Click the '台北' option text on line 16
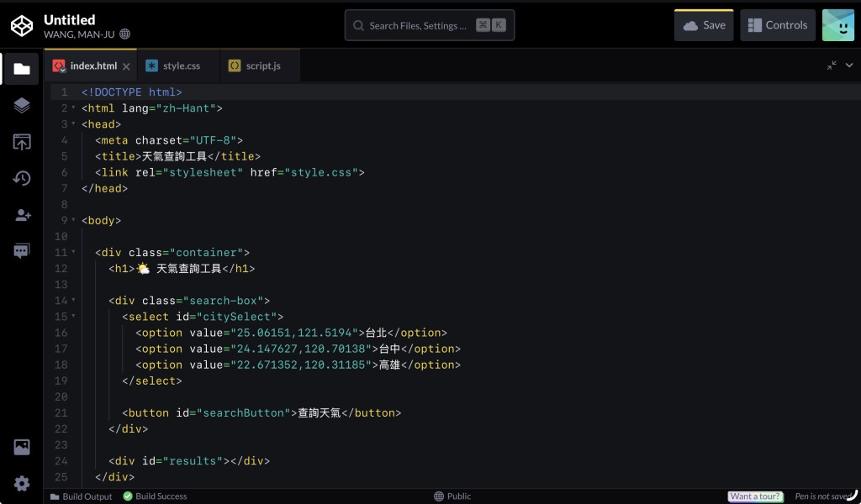Image resolution: width=861 pixels, height=504 pixels. (376, 333)
